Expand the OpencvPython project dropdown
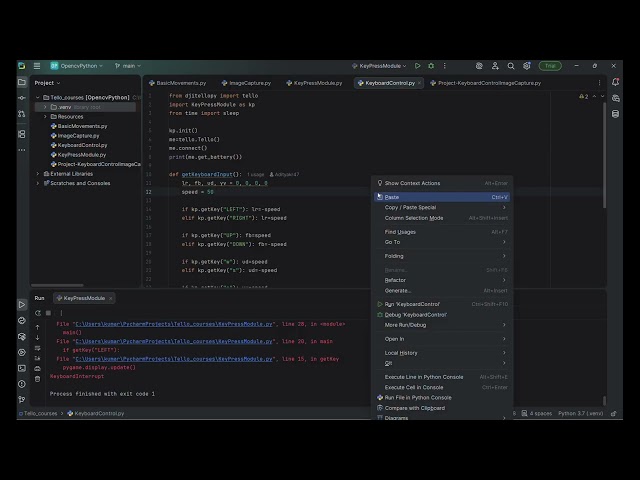Image resolution: width=640 pixels, height=480 pixels. coord(77,66)
